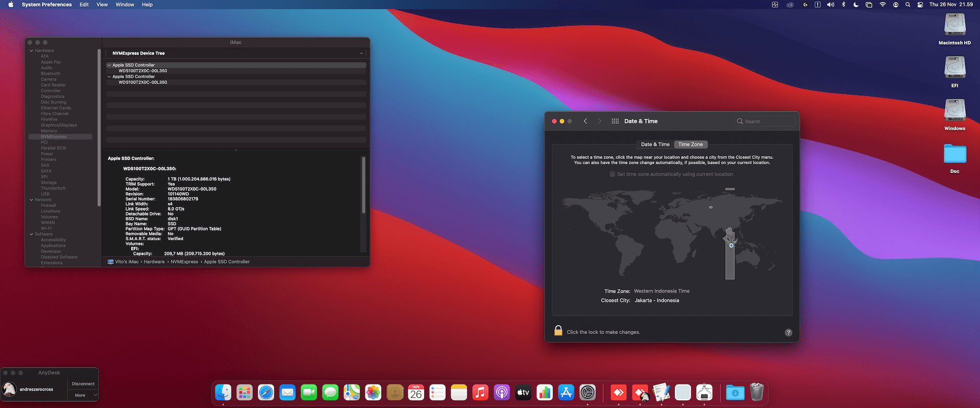This screenshot has width=980, height=408.
Task: Open the show-all grid icon in Date & Time
Action: (x=615, y=121)
